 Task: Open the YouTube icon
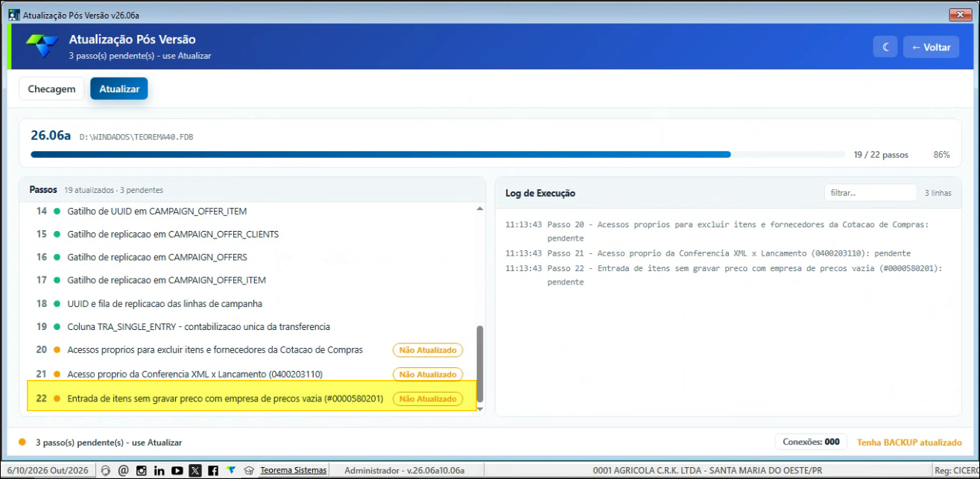click(x=177, y=470)
